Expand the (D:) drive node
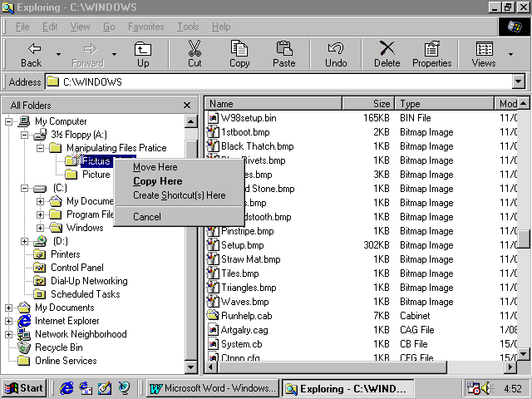Image resolution: width=532 pixels, height=399 pixels. tap(24, 241)
